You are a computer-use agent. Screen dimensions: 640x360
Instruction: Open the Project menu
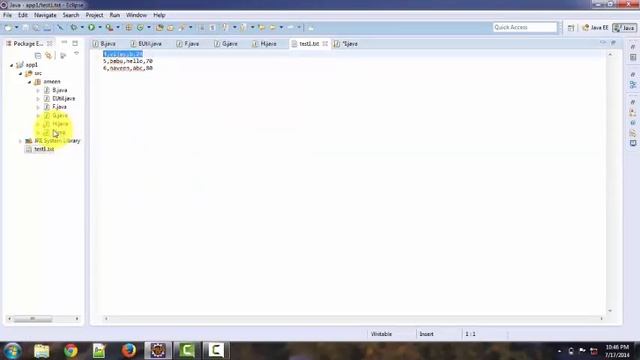click(x=94, y=15)
